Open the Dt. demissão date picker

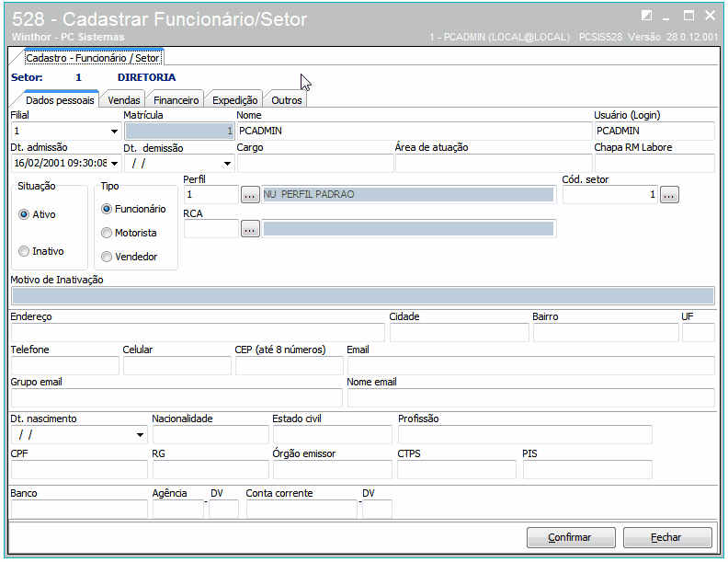click(x=227, y=164)
